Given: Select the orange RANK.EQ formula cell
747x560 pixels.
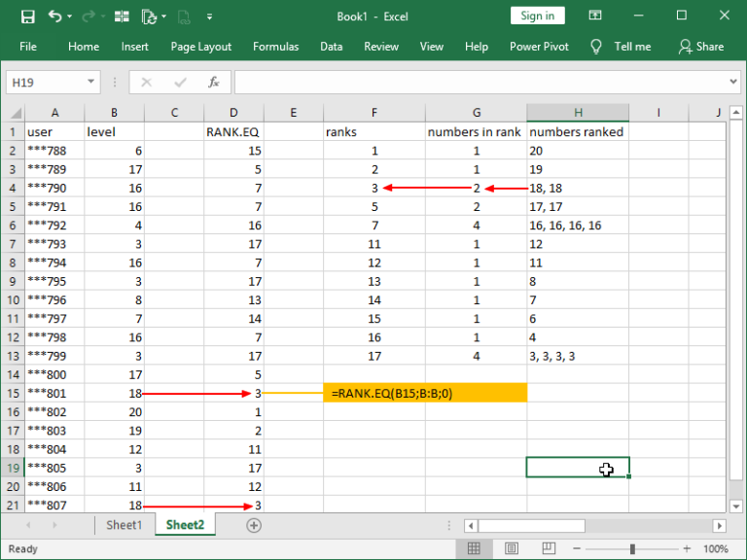Looking at the screenshot, I should pos(425,393).
